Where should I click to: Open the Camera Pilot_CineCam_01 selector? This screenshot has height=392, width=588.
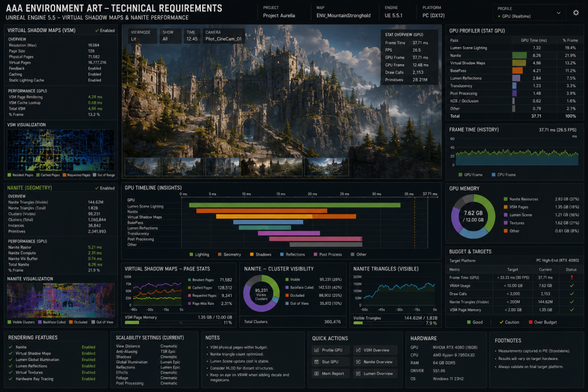pos(223,36)
